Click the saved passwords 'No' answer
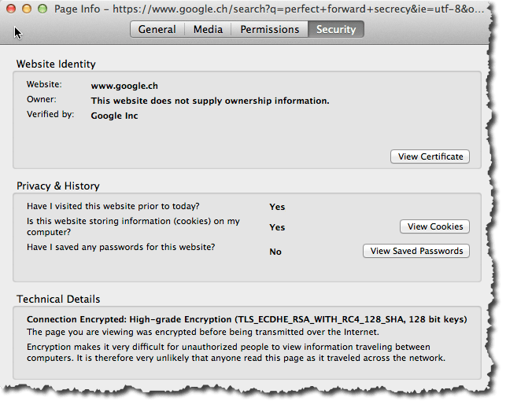Image resolution: width=532 pixels, height=401 pixels. (275, 252)
